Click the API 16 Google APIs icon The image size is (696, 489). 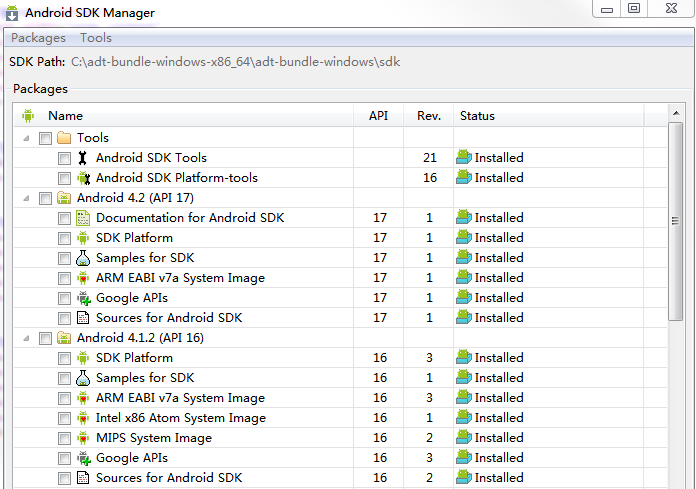[x=83, y=458]
